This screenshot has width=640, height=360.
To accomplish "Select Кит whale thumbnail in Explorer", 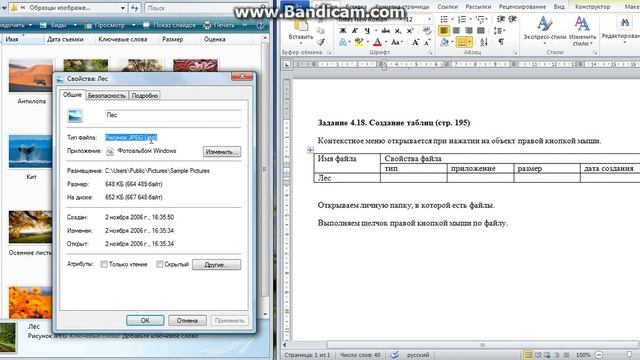I will (30, 151).
